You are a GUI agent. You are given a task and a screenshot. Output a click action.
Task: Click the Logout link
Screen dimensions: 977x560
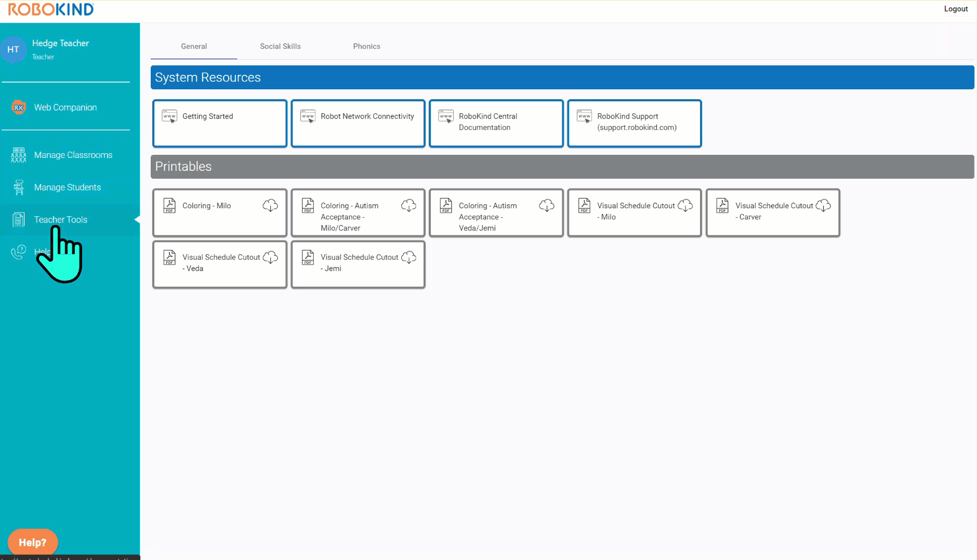pyautogui.click(x=955, y=9)
